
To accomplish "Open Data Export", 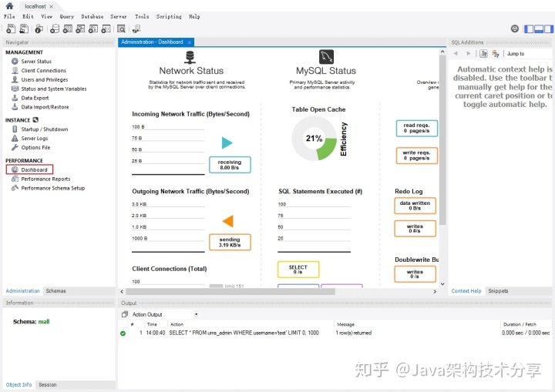I will (x=35, y=98).
